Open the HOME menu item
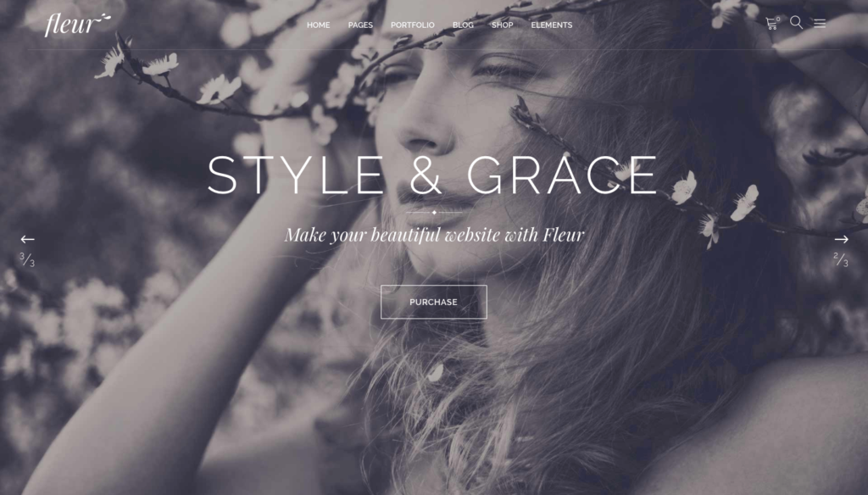The width and height of the screenshot is (868, 495). 319,25
